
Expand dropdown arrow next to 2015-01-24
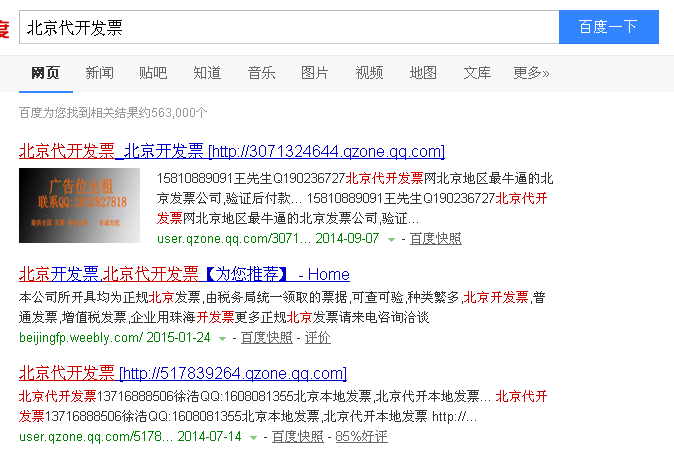point(222,339)
